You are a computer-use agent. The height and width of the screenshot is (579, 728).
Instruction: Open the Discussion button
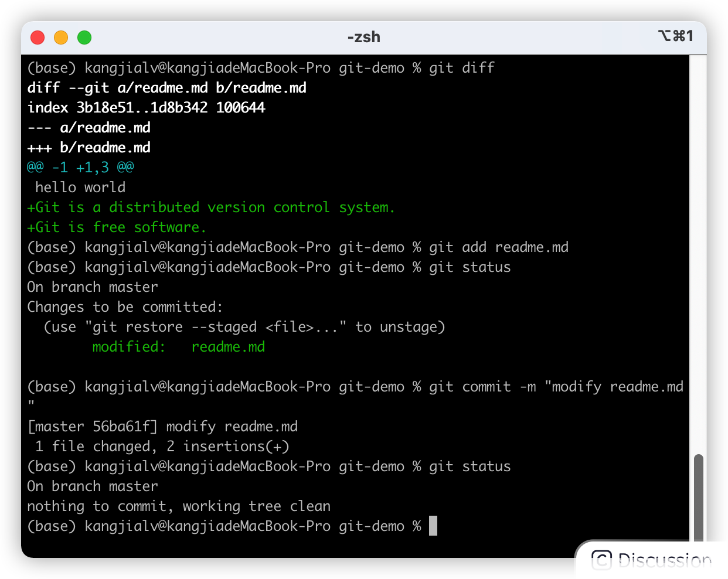click(x=651, y=560)
